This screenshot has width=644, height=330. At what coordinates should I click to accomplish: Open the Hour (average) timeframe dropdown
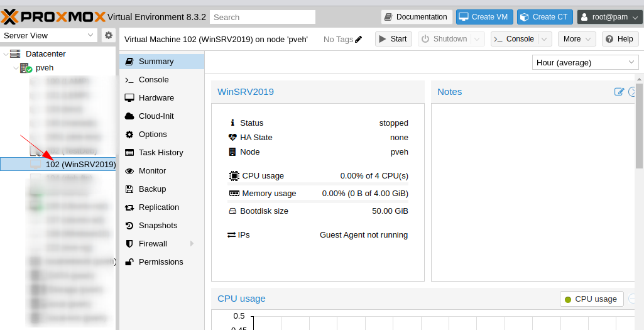pos(586,62)
